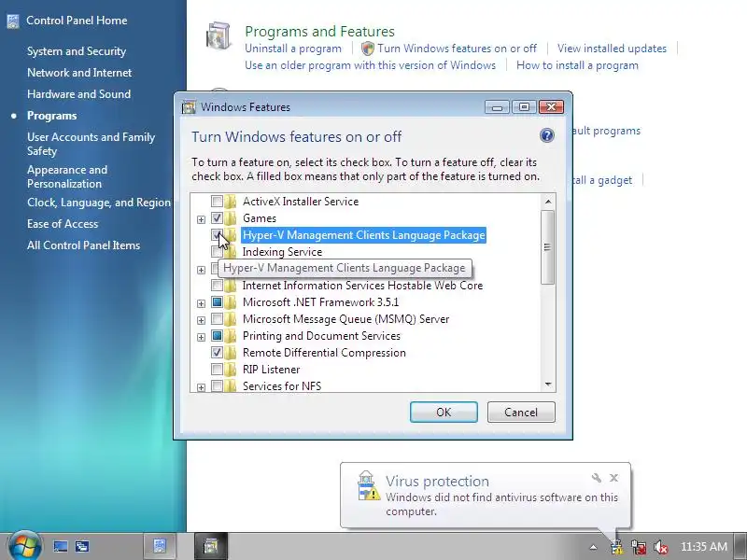Click the Uninstall a program link

pyautogui.click(x=293, y=49)
